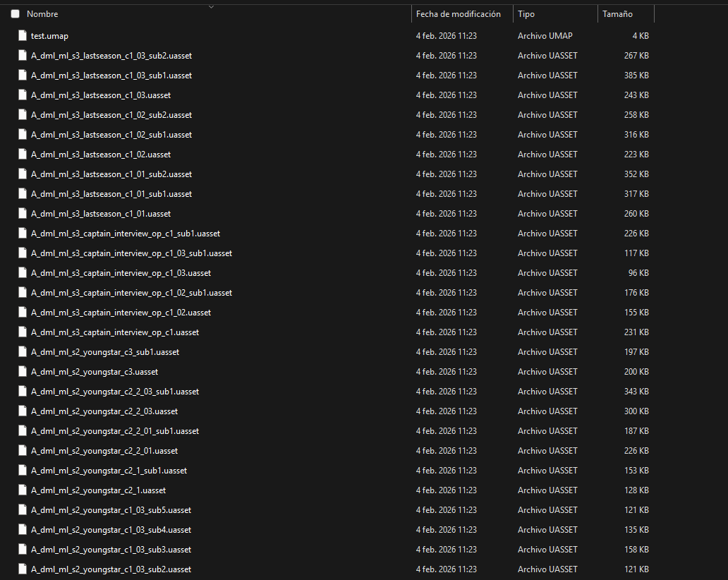Image resolution: width=728 pixels, height=580 pixels.
Task: Select file name A_dml_ml_s3_captain_interview_op_c1_02.uasset
Action: [x=121, y=312]
